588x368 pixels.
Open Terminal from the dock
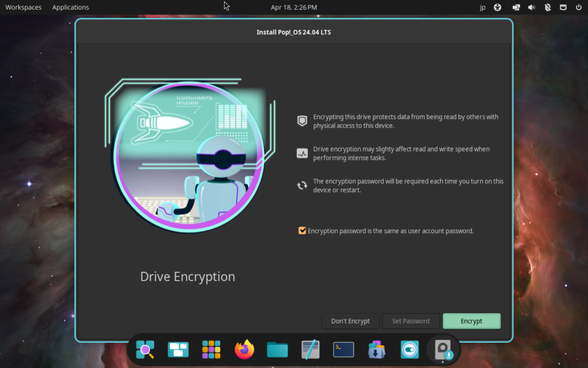pos(343,350)
